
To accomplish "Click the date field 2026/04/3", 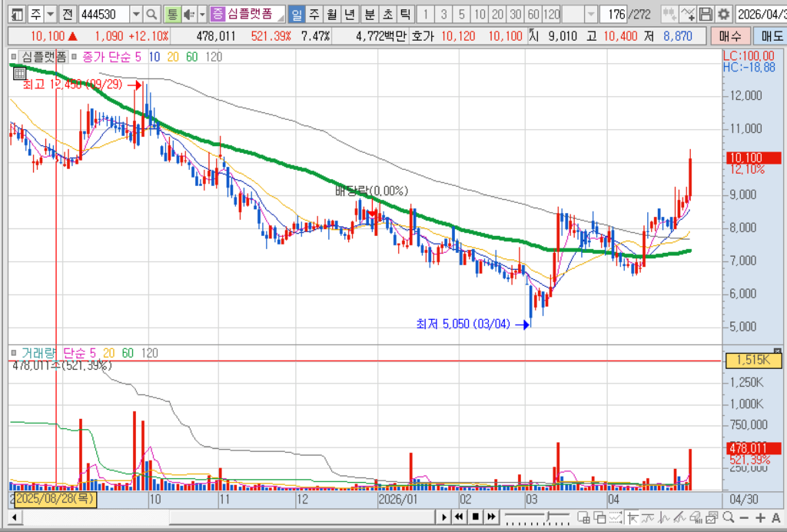I will [x=762, y=14].
